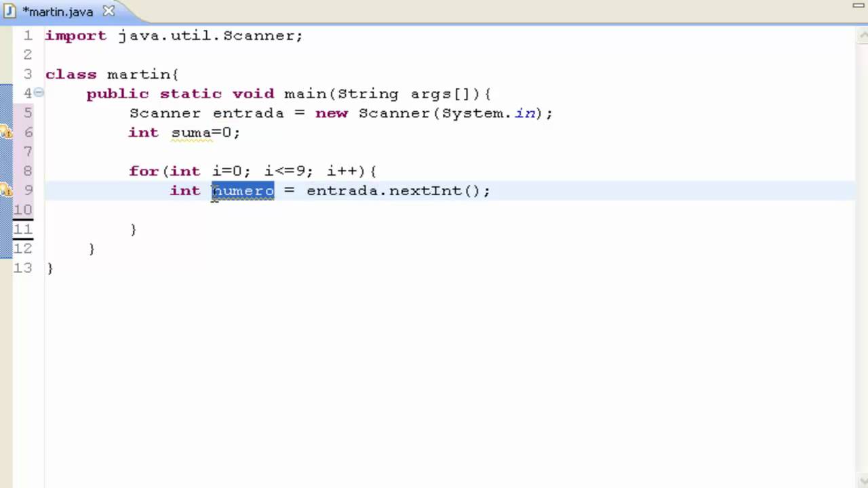Click line number 7 in the ruler

point(28,152)
